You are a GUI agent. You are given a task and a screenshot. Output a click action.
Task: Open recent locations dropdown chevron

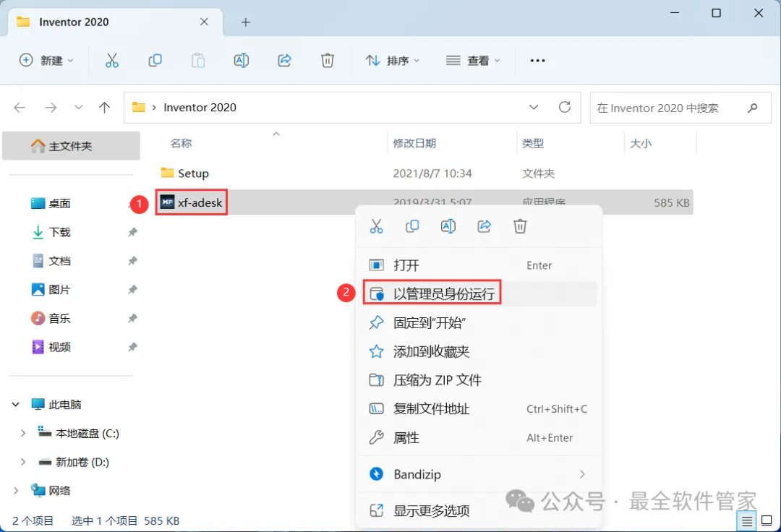coord(78,108)
